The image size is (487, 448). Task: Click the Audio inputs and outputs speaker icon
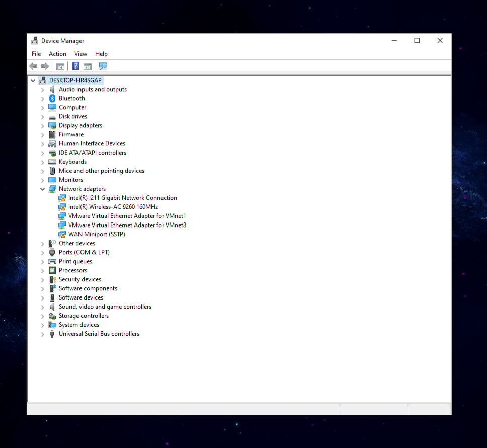tap(52, 89)
